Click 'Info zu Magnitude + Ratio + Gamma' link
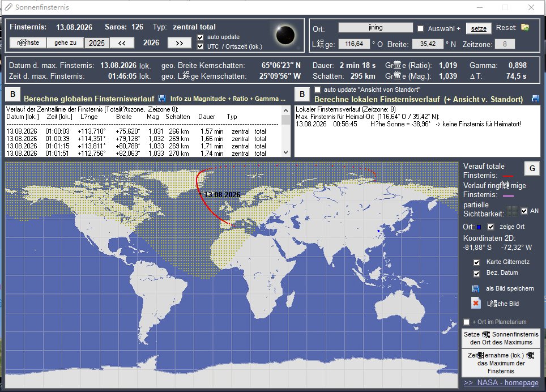This screenshot has width=546, height=392. click(228, 99)
